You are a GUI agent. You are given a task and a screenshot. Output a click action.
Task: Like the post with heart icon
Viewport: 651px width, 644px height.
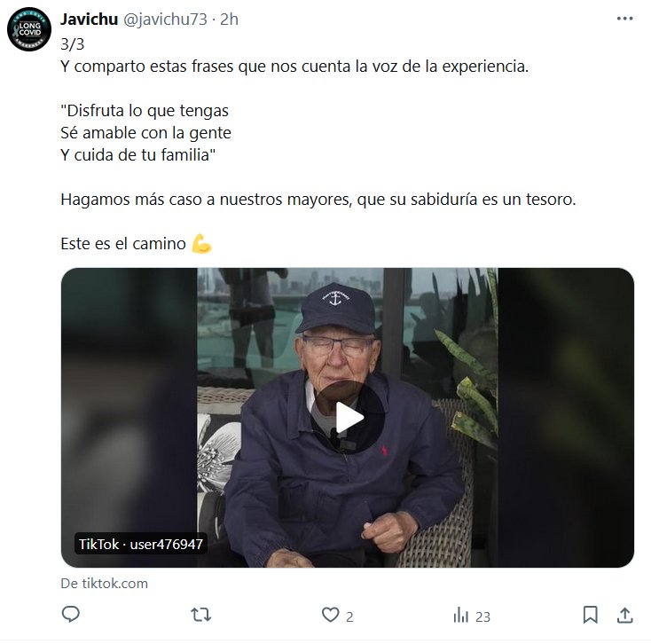tap(331, 615)
